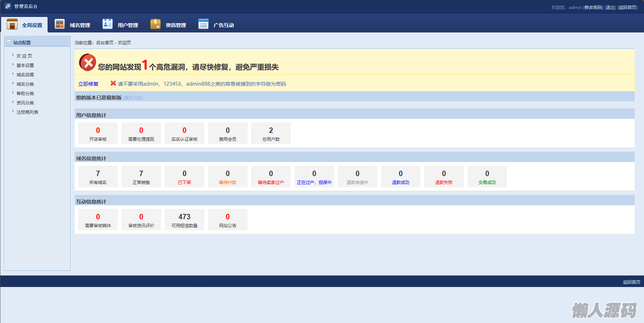Click 返回首页 in the footer bar
The image size is (644, 323).
click(x=631, y=282)
